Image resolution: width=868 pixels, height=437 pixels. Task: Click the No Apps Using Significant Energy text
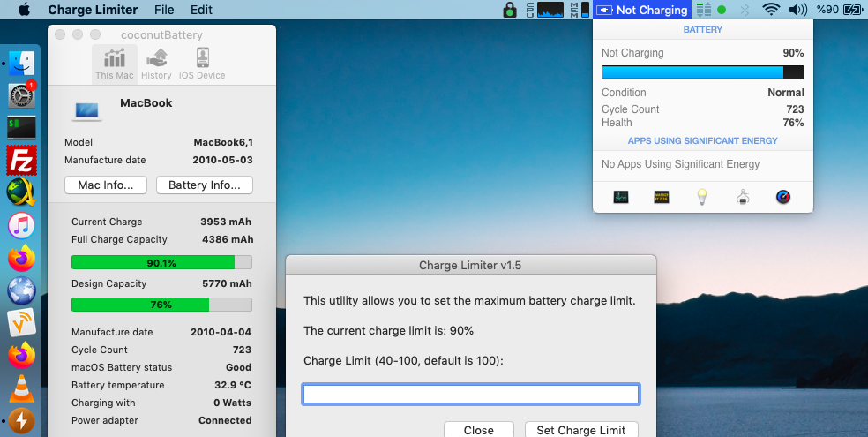[x=680, y=164]
